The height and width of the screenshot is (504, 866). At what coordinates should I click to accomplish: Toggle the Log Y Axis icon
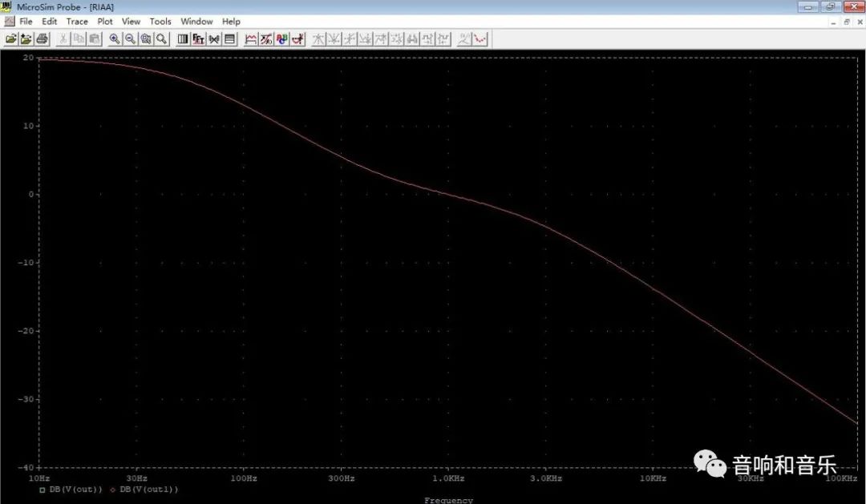(230, 38)
